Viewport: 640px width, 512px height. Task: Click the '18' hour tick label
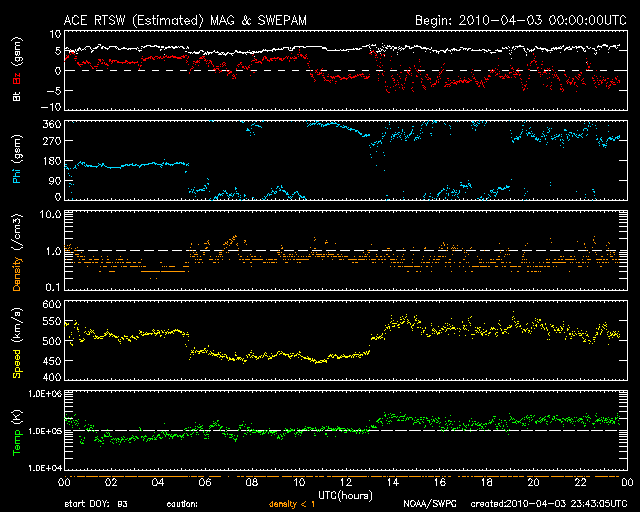point(487,483)
